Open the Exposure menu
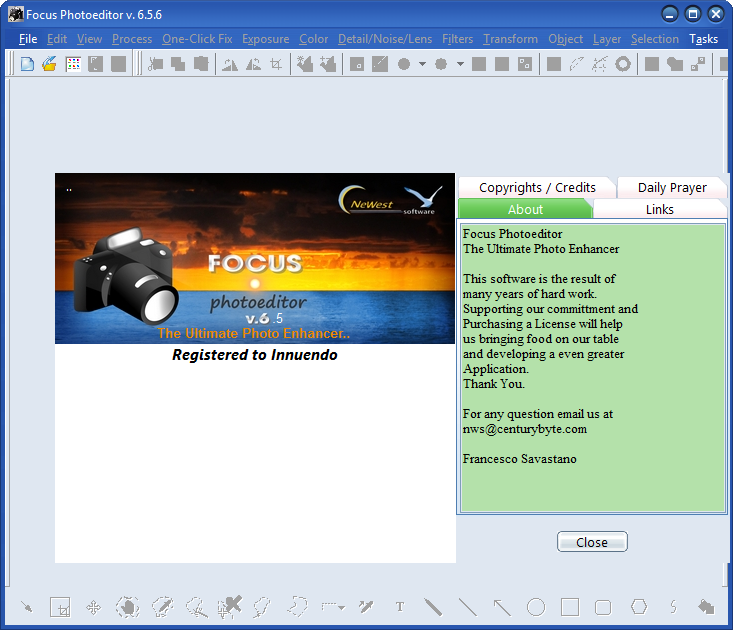733x630 pixels. (x=266, y=39)
